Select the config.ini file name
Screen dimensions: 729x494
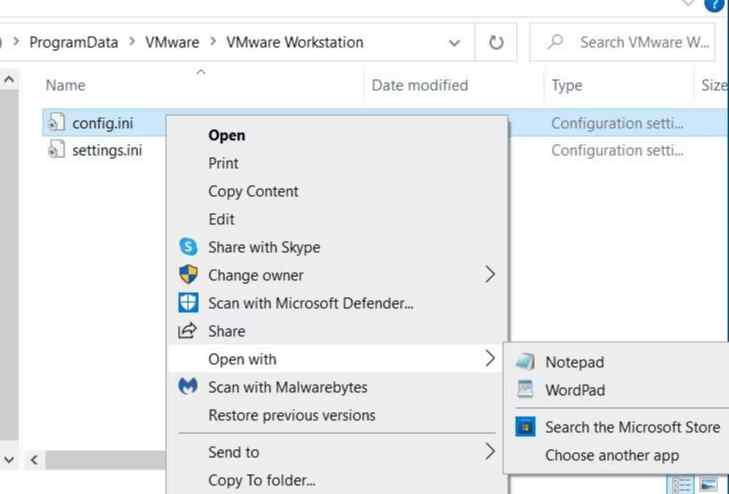(x=103, y=123)
